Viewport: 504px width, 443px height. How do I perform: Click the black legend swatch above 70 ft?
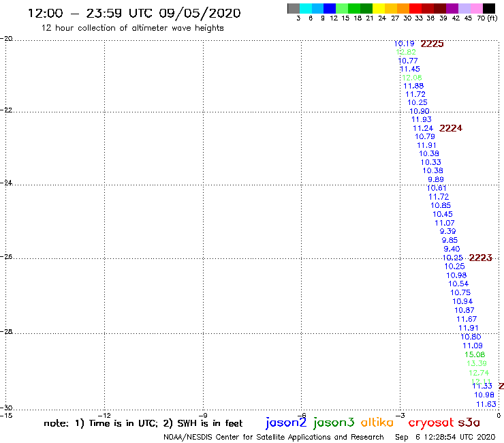click(x=488, y=8)
